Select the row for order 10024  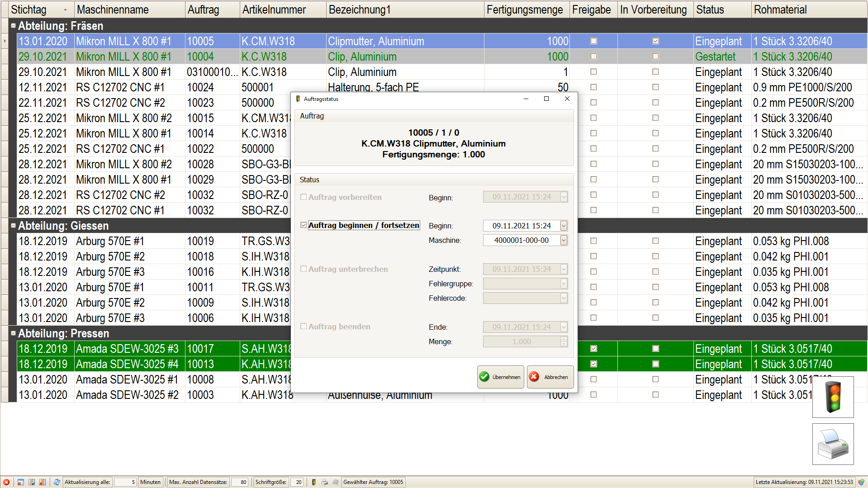200,87
